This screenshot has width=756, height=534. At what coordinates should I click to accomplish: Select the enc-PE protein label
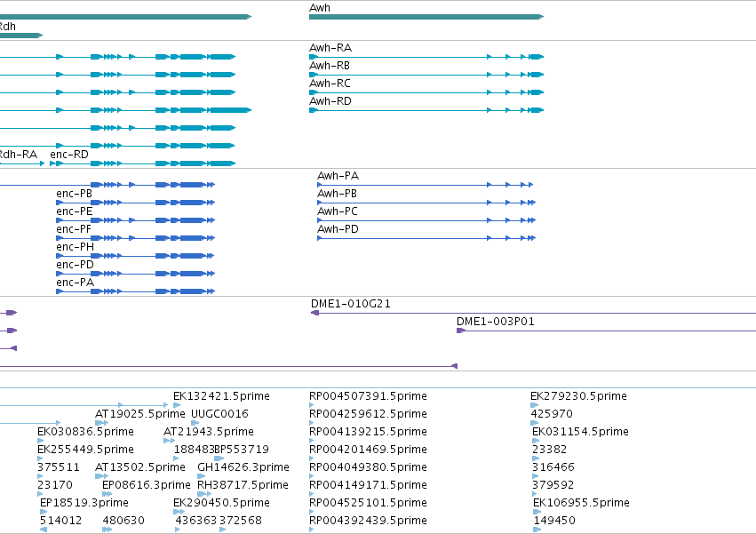click(75, 211)
